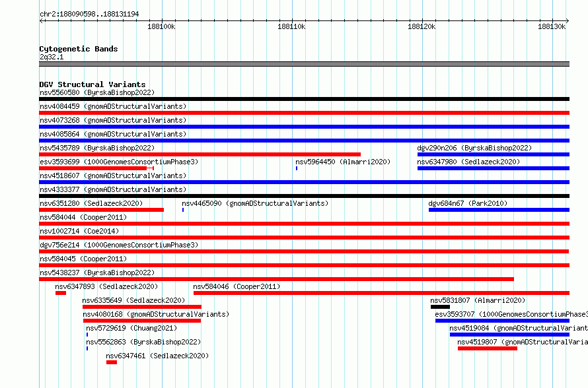The width and height of the screenshot is (588, 388).
Task: Select the blue nsv4519084 variant bar
Action: tap(509, 335)
